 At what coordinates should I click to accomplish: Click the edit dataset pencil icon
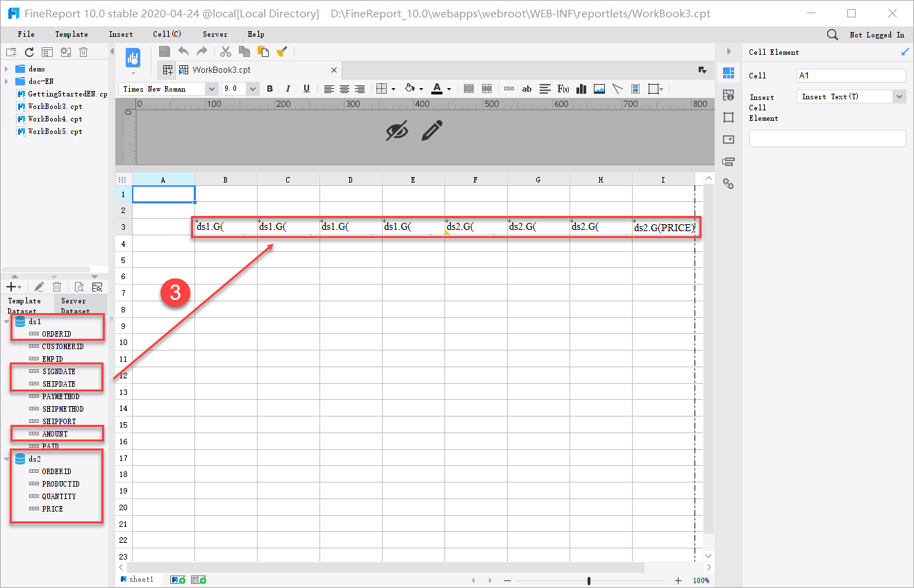tap(39, 286)
